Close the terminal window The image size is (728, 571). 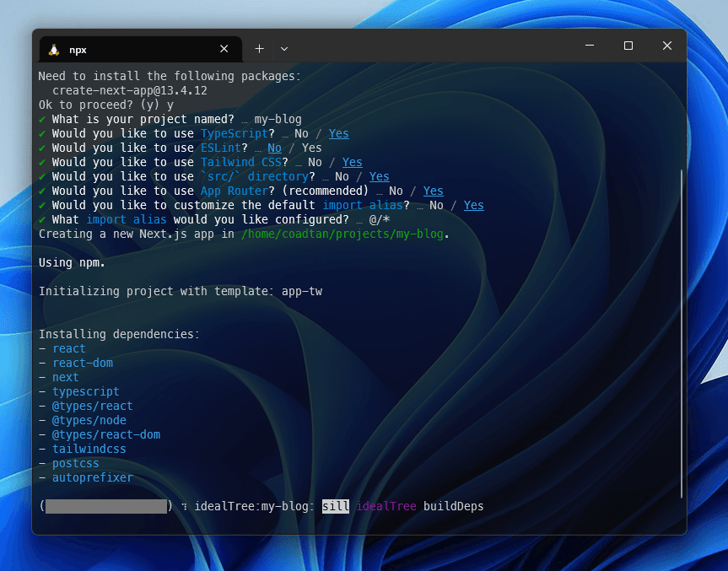pyautogui.click(x=667, y=46)
